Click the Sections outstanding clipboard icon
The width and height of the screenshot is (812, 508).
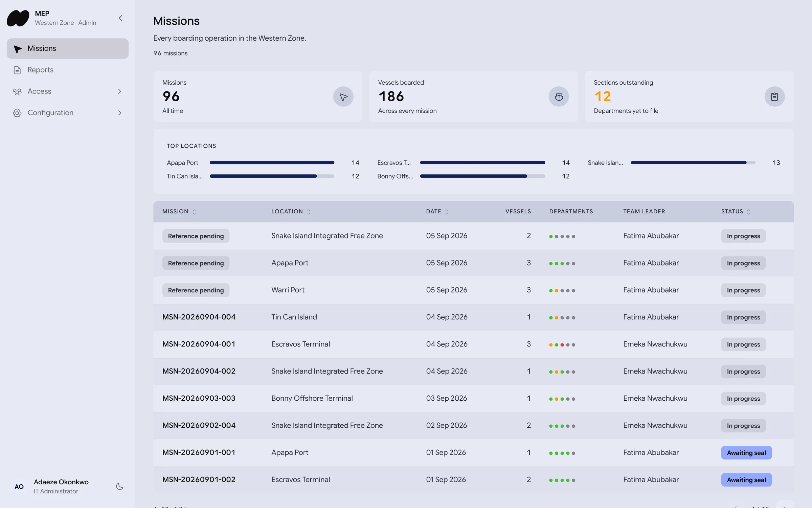pos(774,97)
